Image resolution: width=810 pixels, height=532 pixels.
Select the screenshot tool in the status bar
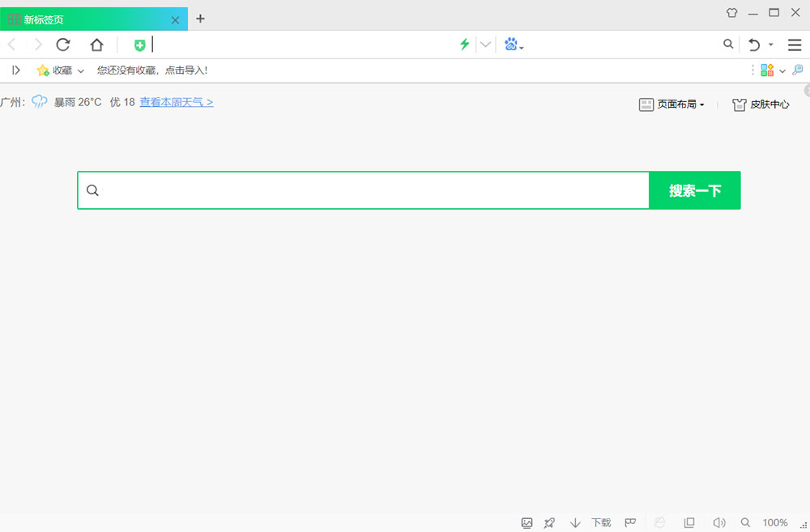[527, 522]
